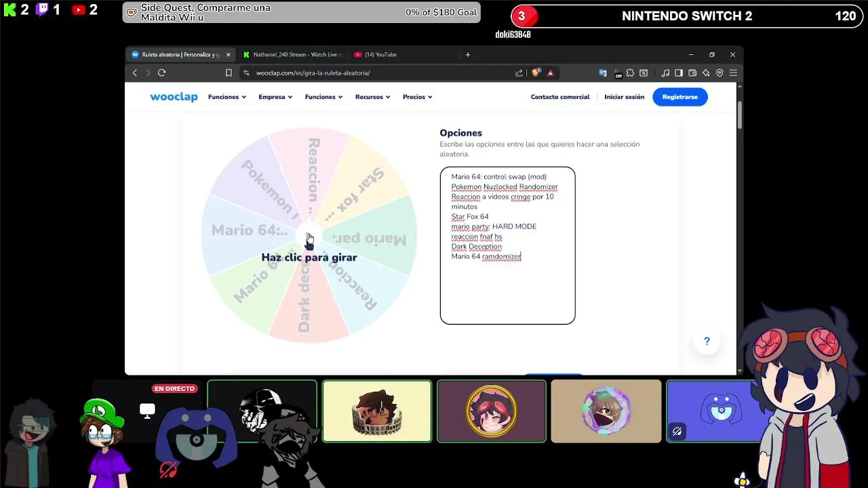
Task: Select the tan Discord tile with the masked avatar
Action: click(x=606, y=411)
